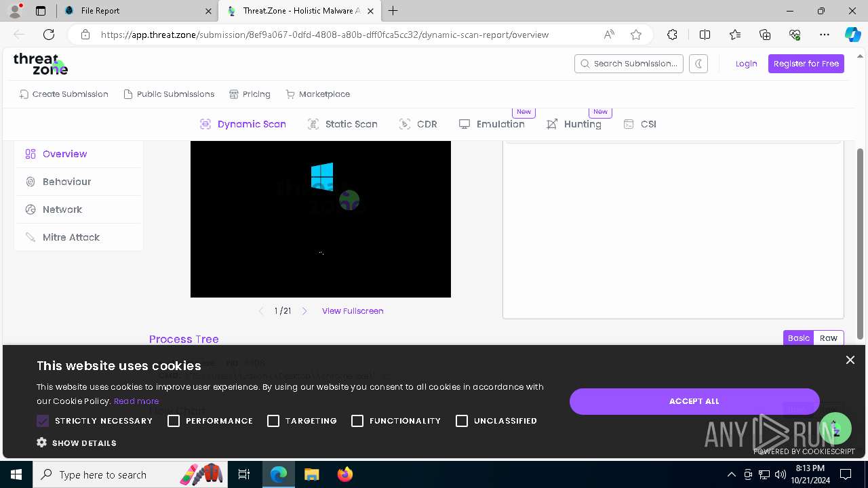The width and height of the screenshot is (868, 488).
Task: View site information lock icon
Action: (85, 35)
